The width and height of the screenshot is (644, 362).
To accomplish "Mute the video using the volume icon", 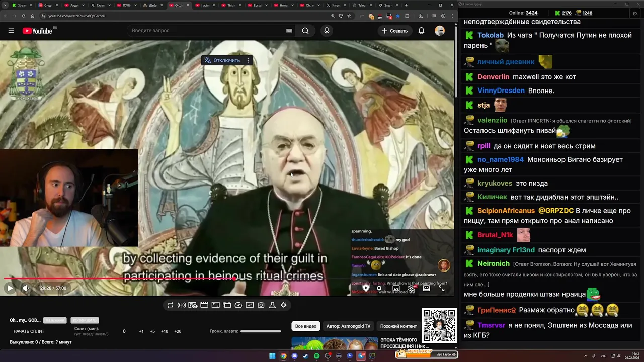I will point(26,288).
